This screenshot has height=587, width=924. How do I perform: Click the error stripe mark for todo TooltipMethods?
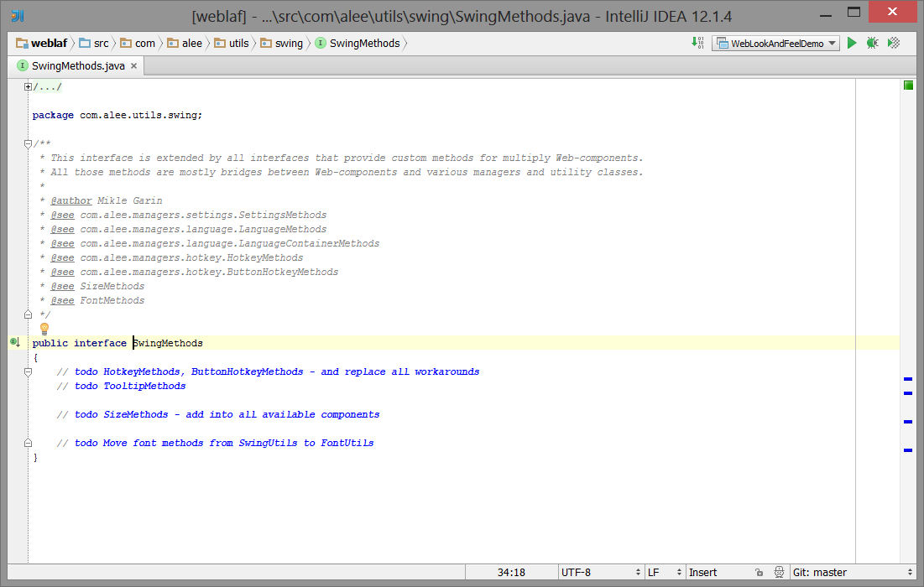908,392
